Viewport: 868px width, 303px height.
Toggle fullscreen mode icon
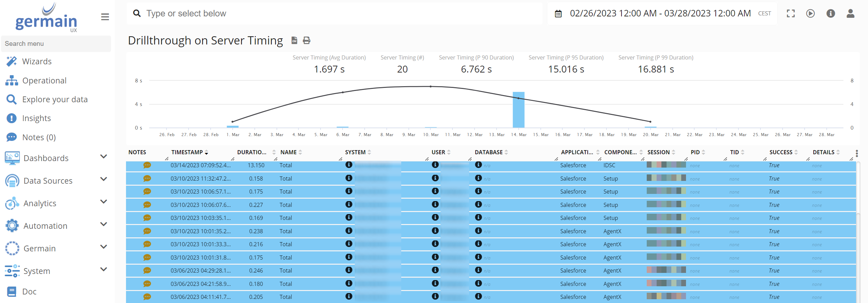(790, 13)
